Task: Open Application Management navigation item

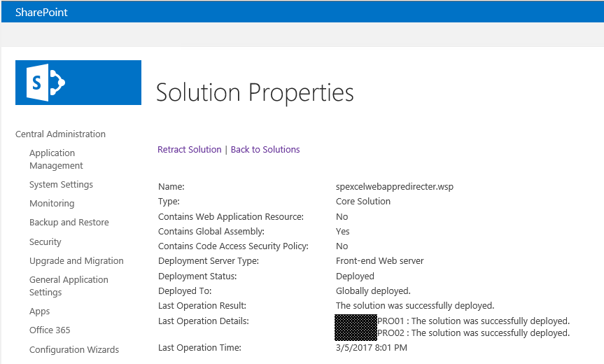Action: pyautogui.click(x=56, y=159)
